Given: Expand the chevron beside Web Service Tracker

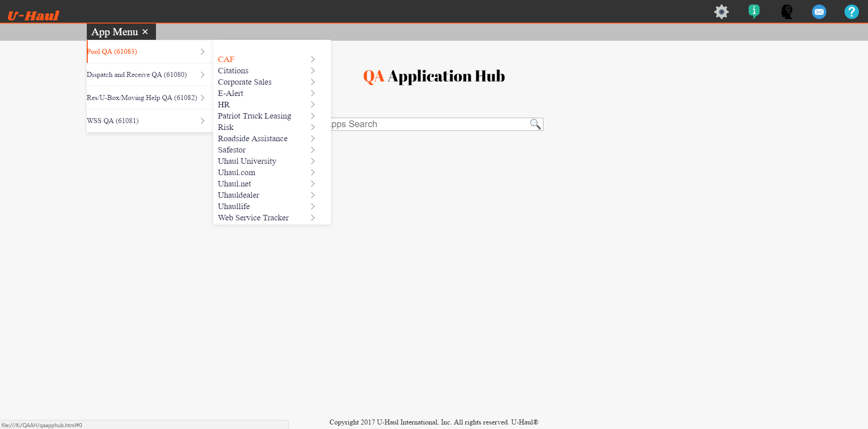Looking at the screenshot, I should tap(313, 218).
